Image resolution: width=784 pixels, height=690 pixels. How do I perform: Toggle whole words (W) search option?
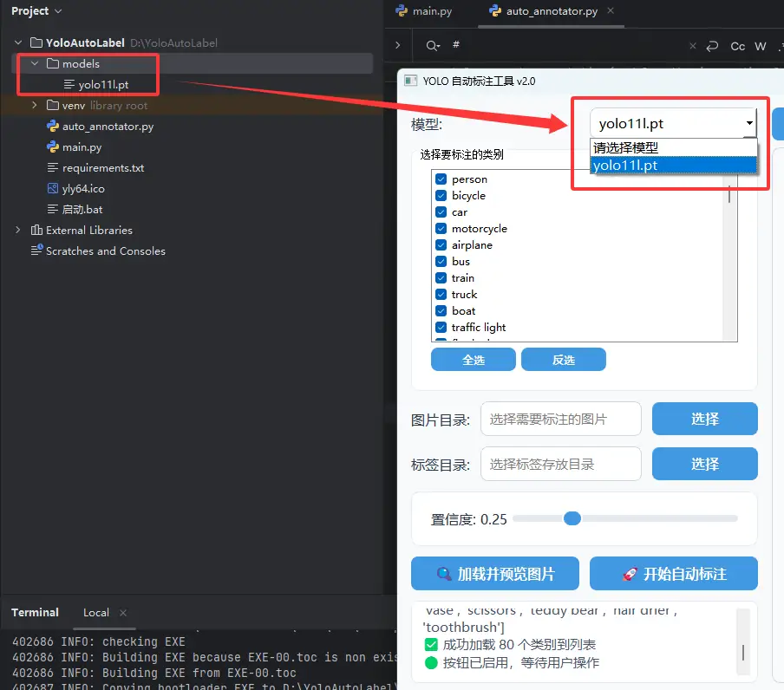[x=761, y=46]
